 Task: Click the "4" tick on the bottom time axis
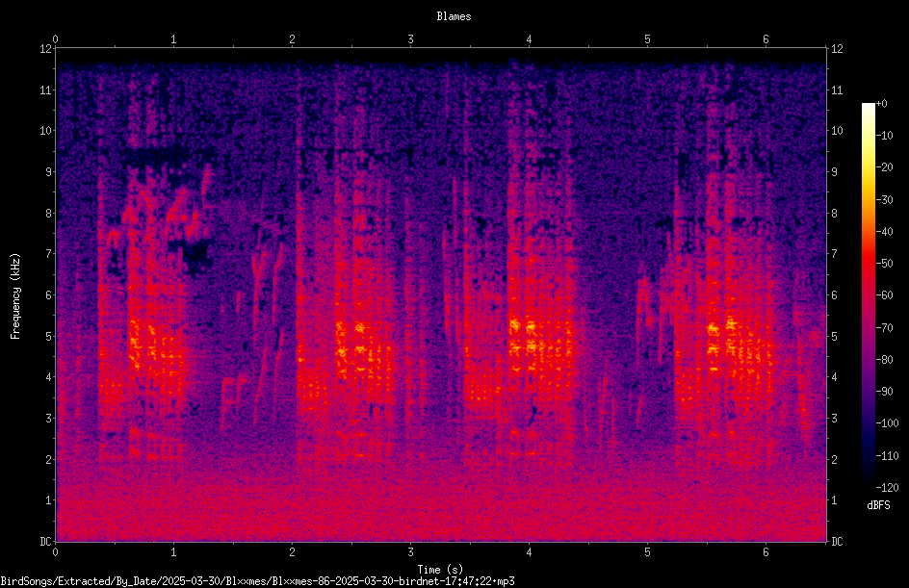click(529, 552)
